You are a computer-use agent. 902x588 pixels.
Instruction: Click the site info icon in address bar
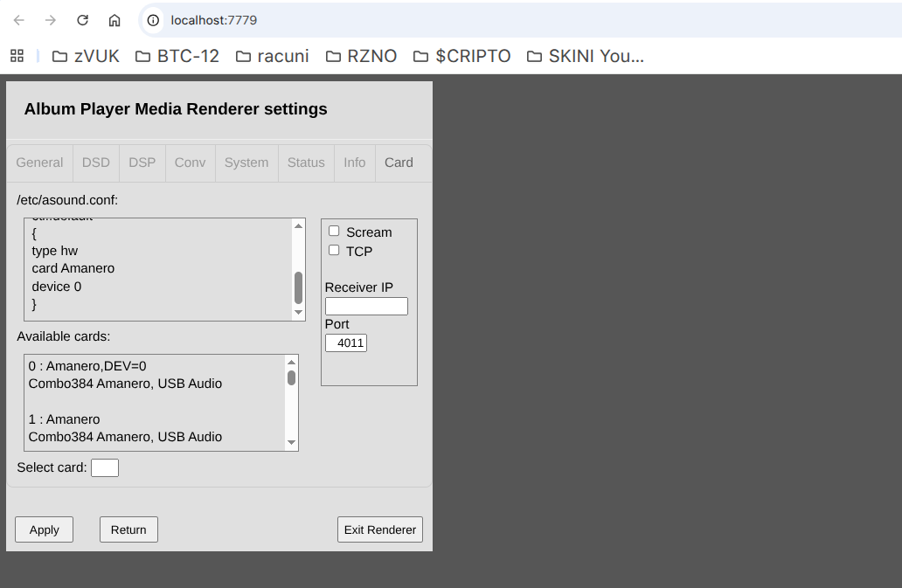153,20
